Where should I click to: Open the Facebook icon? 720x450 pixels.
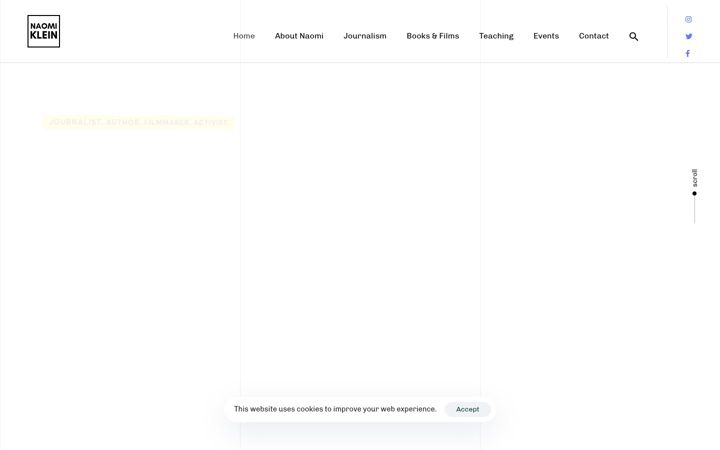click(x=687, y=53)
